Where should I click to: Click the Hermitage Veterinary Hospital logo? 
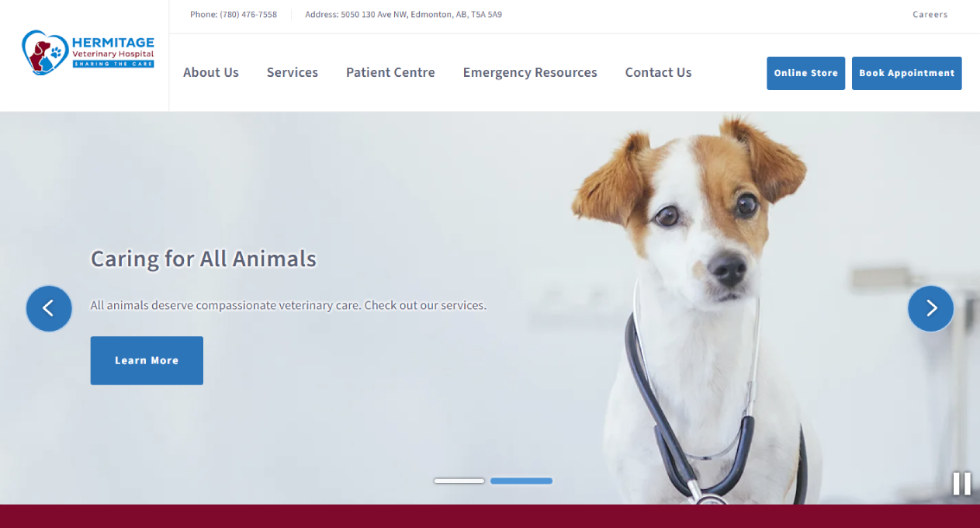(88, 52)
